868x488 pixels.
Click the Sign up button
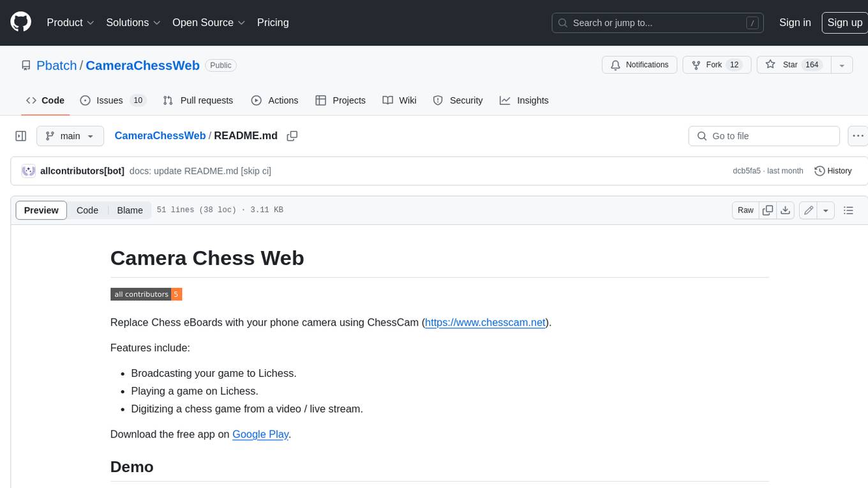844,22
